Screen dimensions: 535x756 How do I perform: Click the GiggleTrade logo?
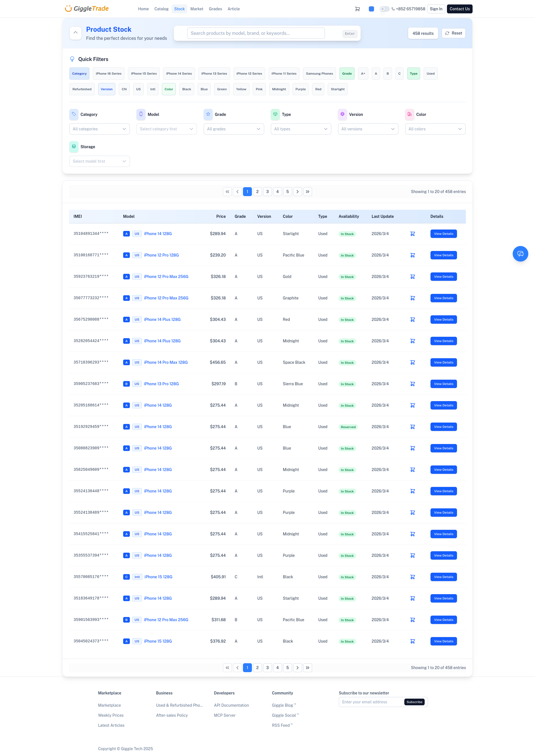point(86,9)
